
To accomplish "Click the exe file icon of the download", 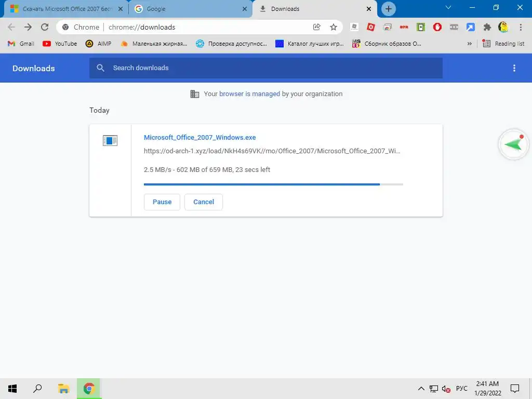I will 110,140.
